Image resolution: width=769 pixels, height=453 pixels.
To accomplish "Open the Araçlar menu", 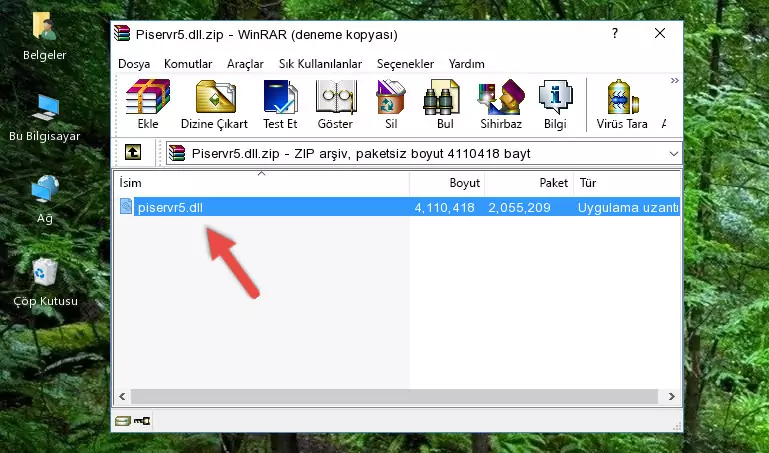I will pyautogui.click(x=245, y=64).
